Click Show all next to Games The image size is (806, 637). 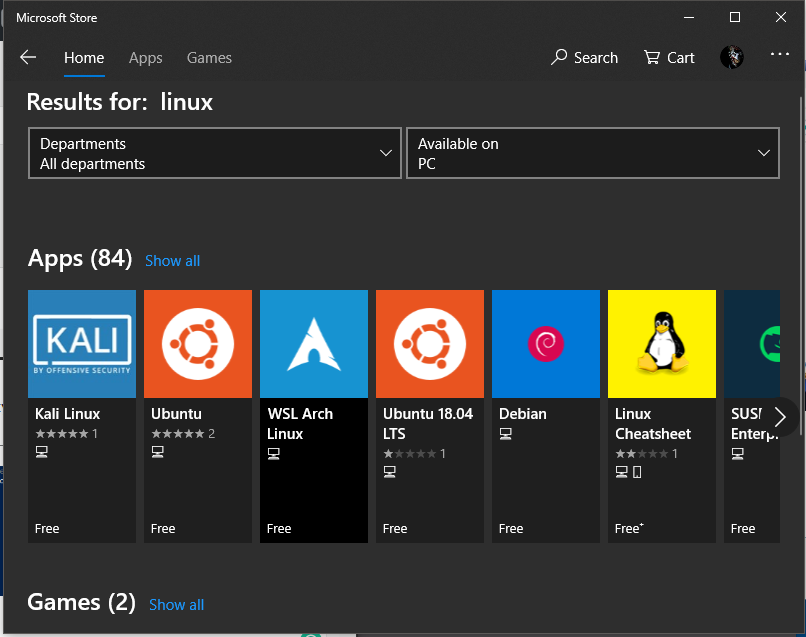point(176,605)
